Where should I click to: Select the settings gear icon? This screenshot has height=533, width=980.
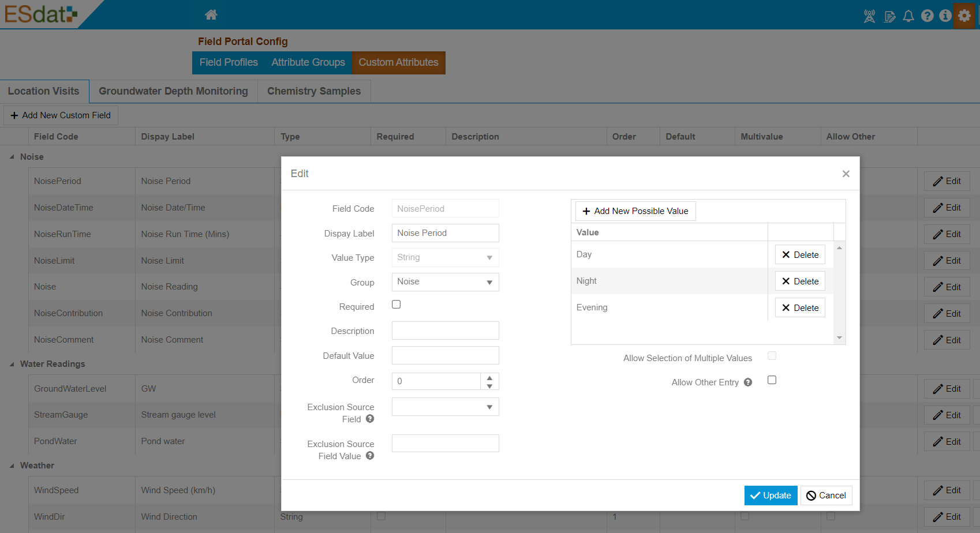pos(964,16)
